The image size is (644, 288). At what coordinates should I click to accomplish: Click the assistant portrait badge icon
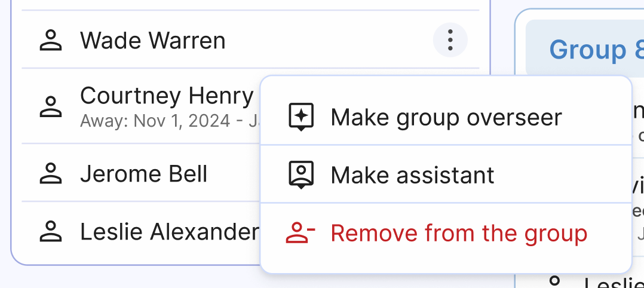pyautogui.click(x=301, y=175)
